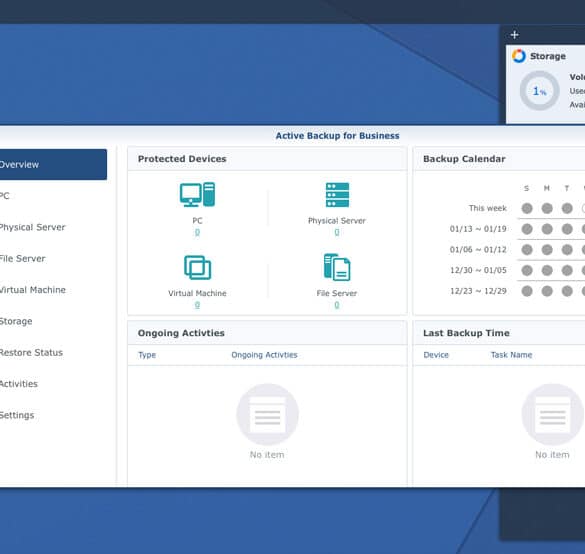Click 01/06 ~ 01/12 Monday dot
This screenshot has width=585, height=554.
click(x=547, y=250)
